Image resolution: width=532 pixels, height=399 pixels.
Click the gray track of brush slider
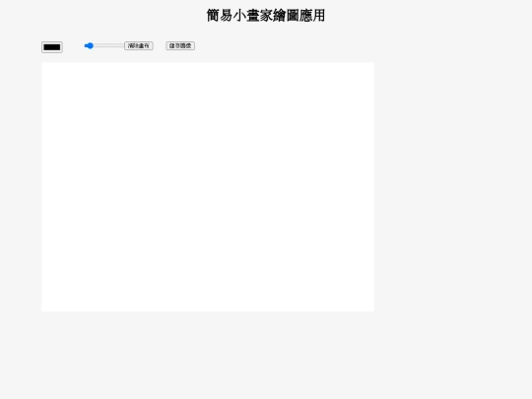(108, 45)
